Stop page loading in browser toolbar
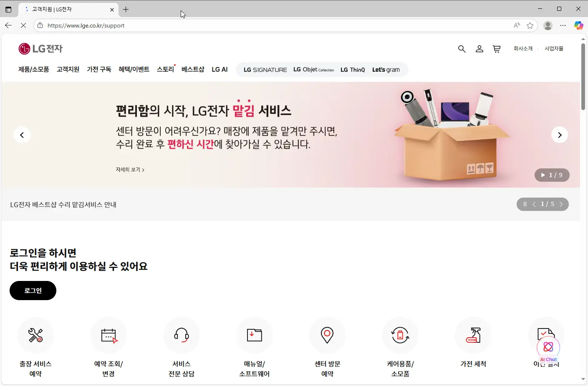The height and width of the screenshot is (386, 588). pos(23,25)
